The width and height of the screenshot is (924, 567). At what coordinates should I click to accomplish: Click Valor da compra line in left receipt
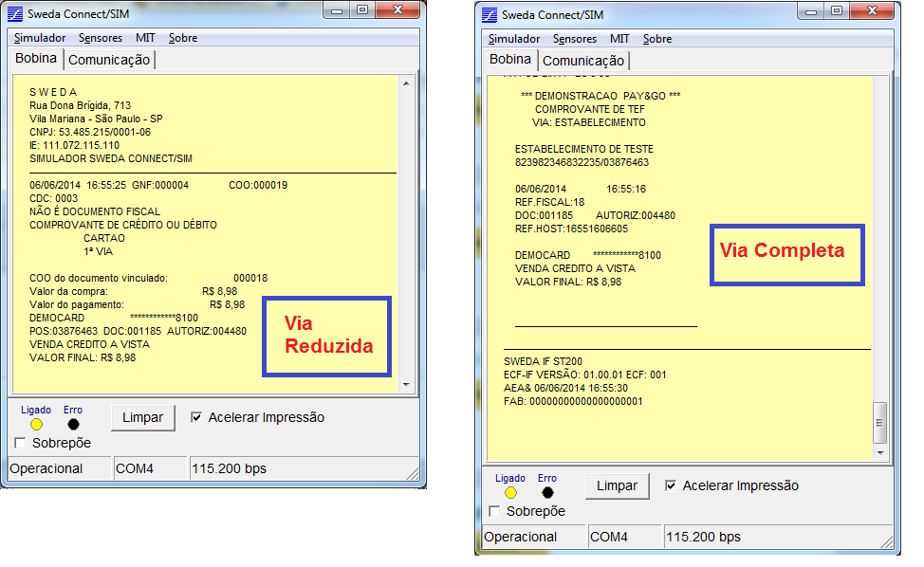pyautogui.click(x=133, y=291)
